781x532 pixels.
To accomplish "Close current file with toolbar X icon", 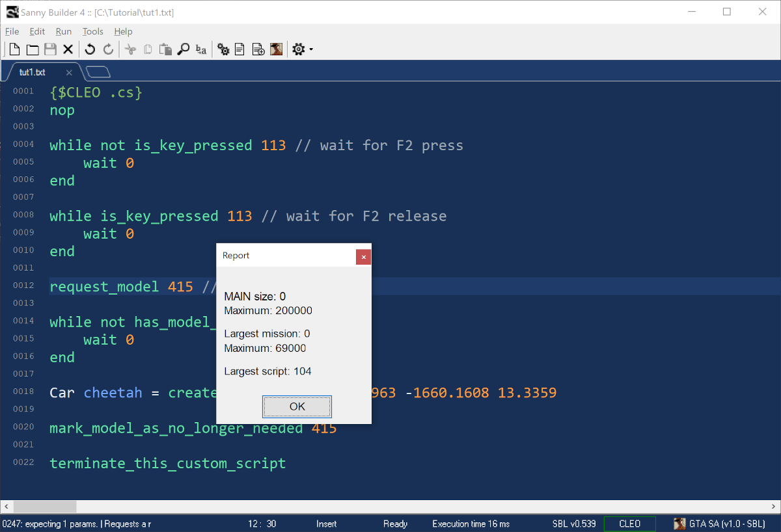I will pyautogui.click(x=68, y=49).
